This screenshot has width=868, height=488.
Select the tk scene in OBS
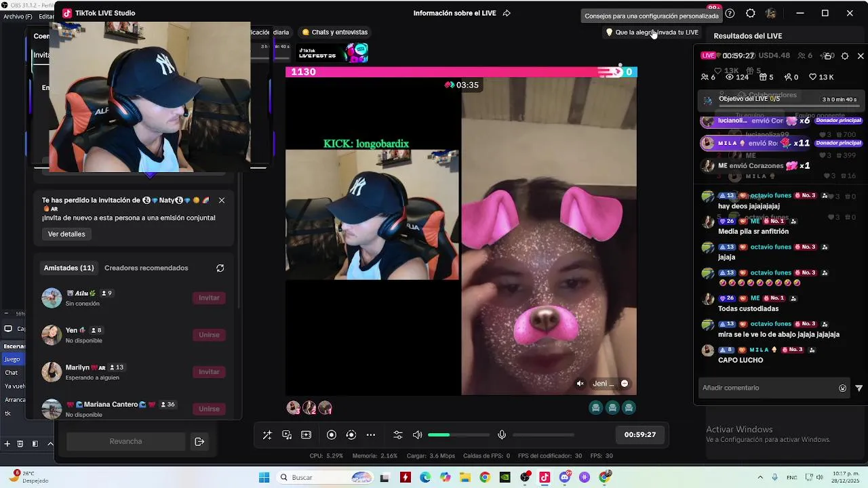pyautogui.click(x=8, y=413)
